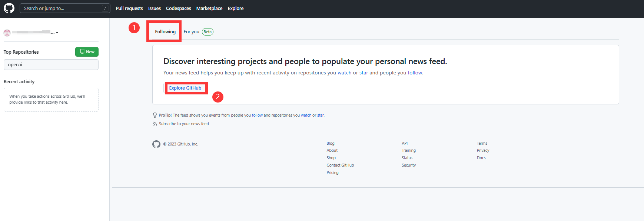The image size is (644, 221).
Task: Click the watch link in the ProTip line
Action: [306, 115]
